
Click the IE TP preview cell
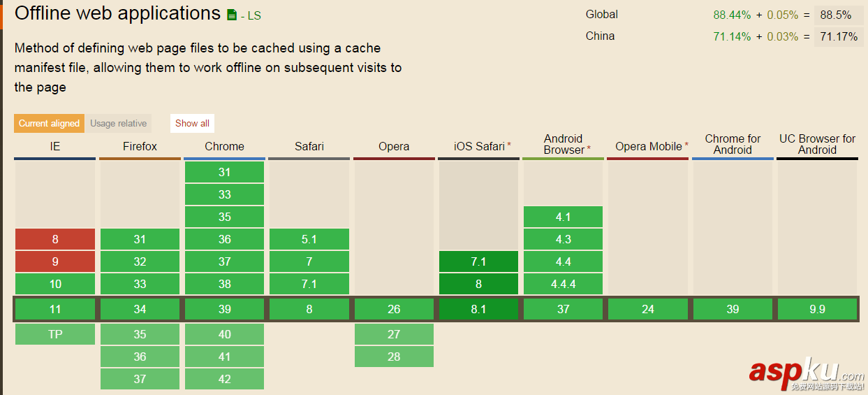pyautogui.click(x=55, y=334)
